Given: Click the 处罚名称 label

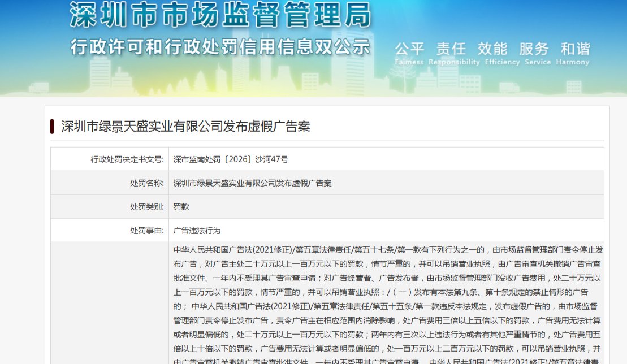Looking at the screenshot, I should point(147,183).
